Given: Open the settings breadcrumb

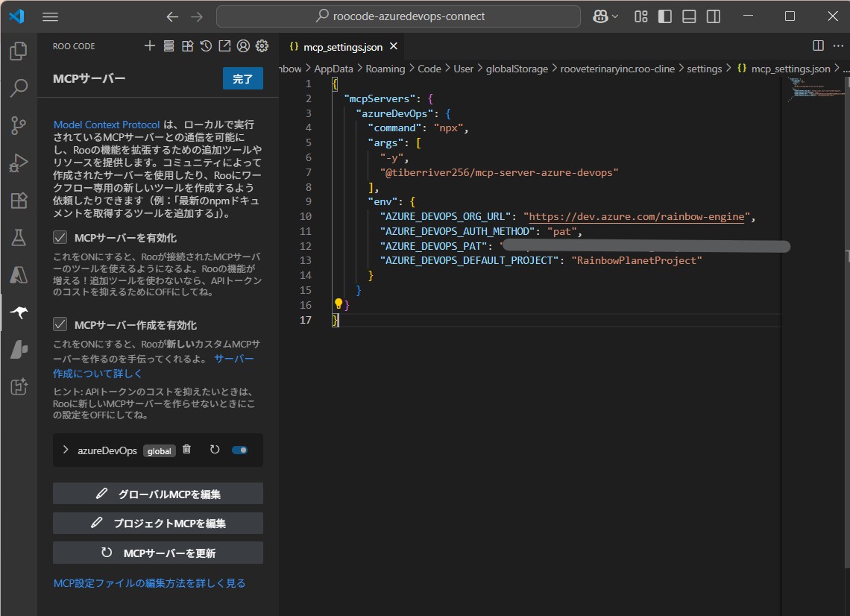Looking at the screenshot, I should click(x=704, y=69).
